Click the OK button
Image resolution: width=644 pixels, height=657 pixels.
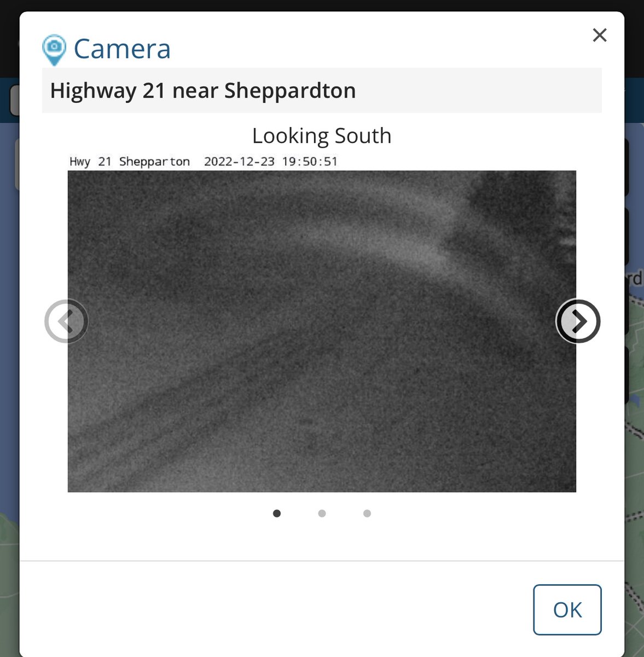pos(567,610)
